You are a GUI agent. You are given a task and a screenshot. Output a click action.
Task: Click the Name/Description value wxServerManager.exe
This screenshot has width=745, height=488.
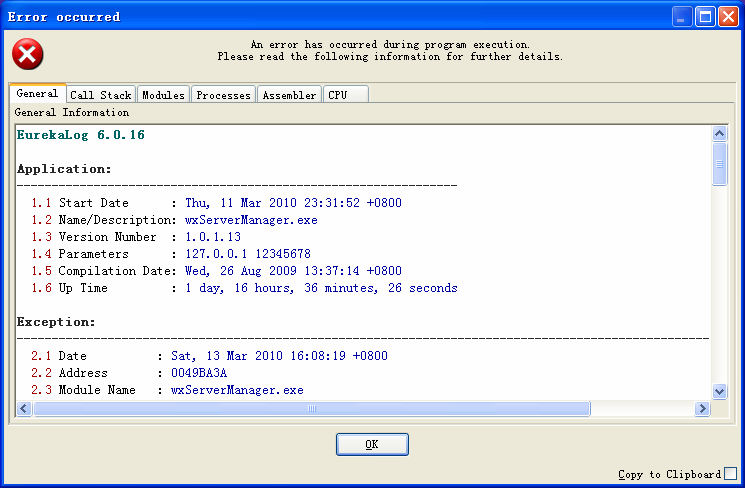[251, 220]
